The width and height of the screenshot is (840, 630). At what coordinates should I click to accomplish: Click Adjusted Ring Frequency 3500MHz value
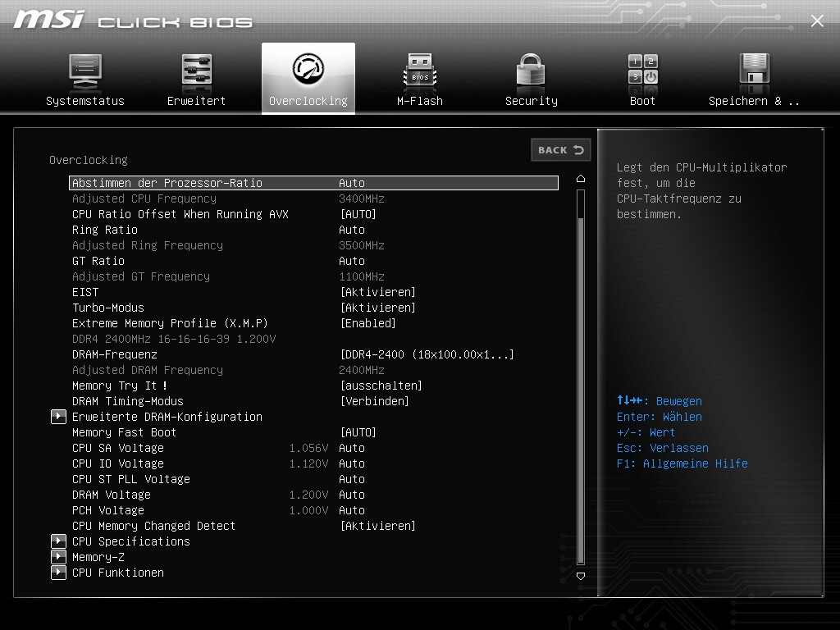click(x=362, y=245)
